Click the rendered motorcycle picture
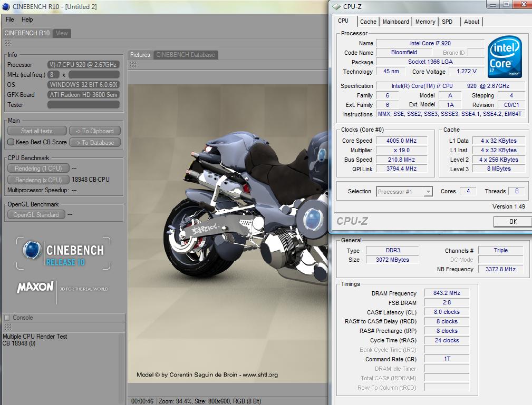The width and height of the screenshot is (532, 405). tap(228, 233)
